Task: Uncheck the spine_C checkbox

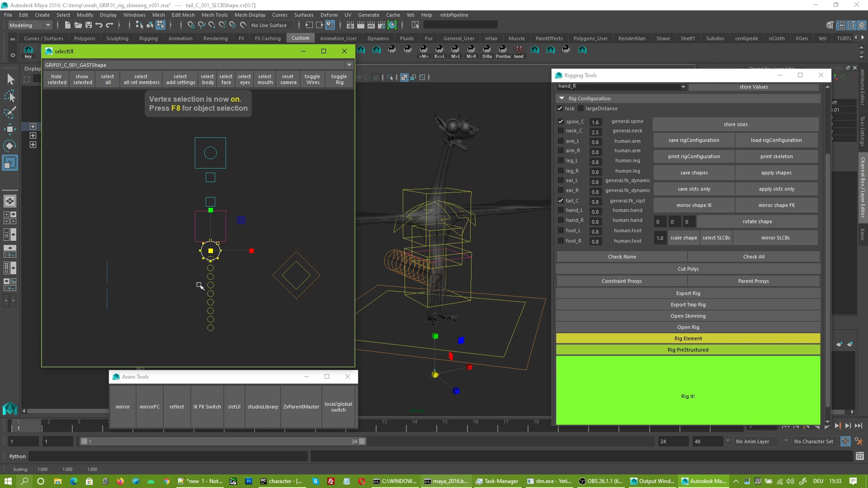Action: click(x=561, y=121)
